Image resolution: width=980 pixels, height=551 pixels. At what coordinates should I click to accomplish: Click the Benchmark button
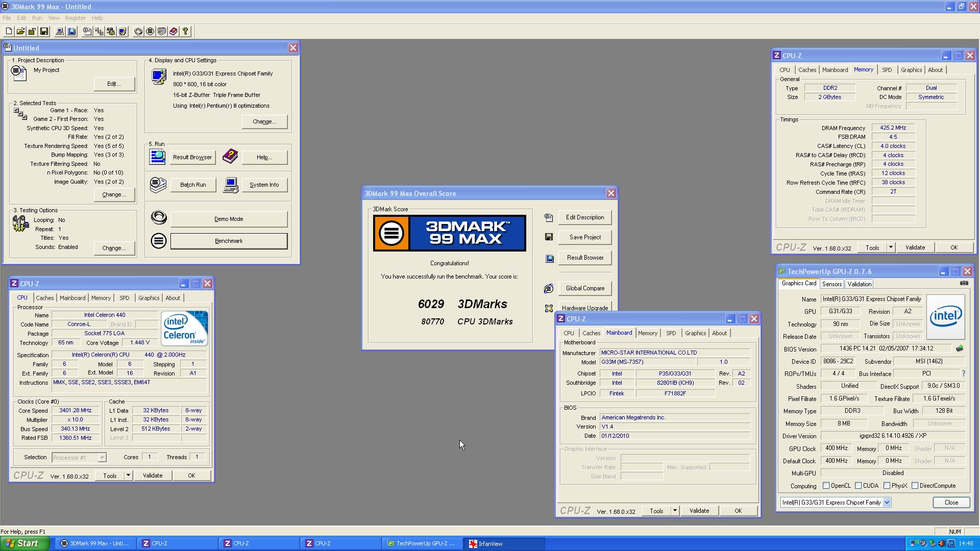[x=229, y=241]
